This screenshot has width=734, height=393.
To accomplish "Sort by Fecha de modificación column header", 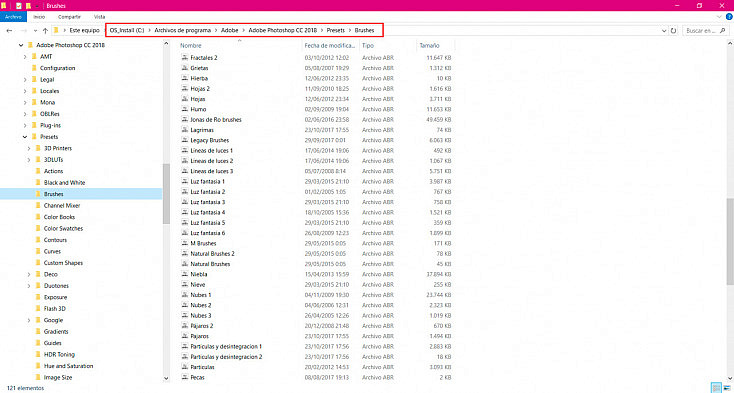I will coord(330,46).
